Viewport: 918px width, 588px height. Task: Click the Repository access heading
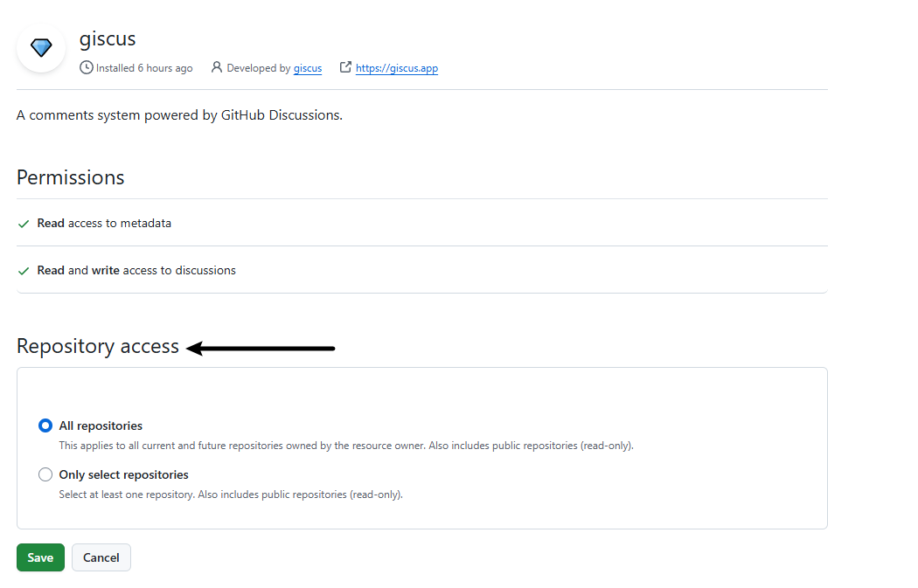coord(97,347)
